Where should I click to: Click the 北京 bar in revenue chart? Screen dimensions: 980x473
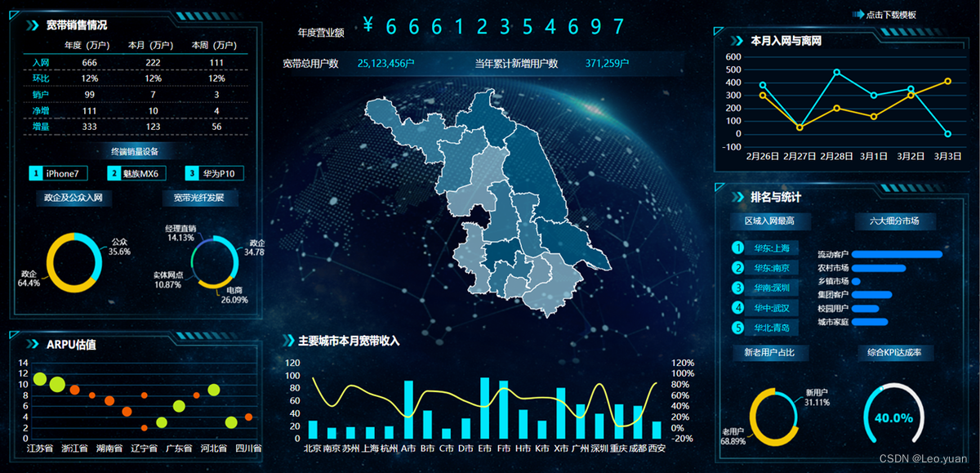pyautogui.click(x=313, y=430)
